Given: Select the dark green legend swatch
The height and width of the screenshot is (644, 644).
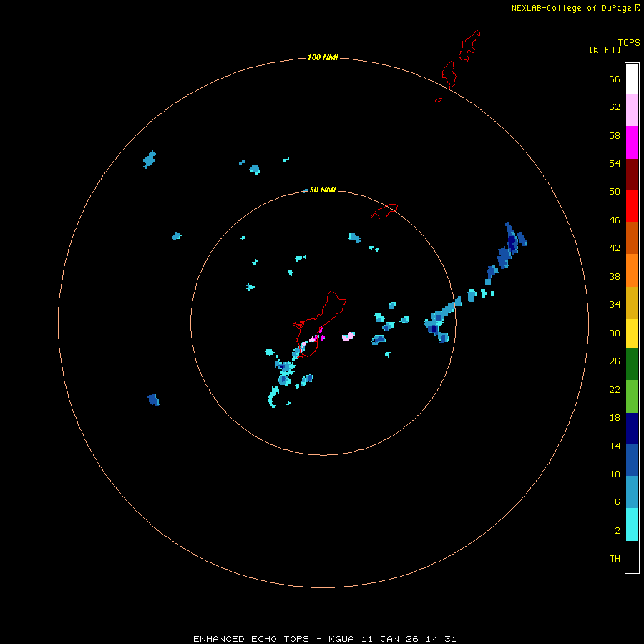Looking at the screenshot, I should click(632, 364).
